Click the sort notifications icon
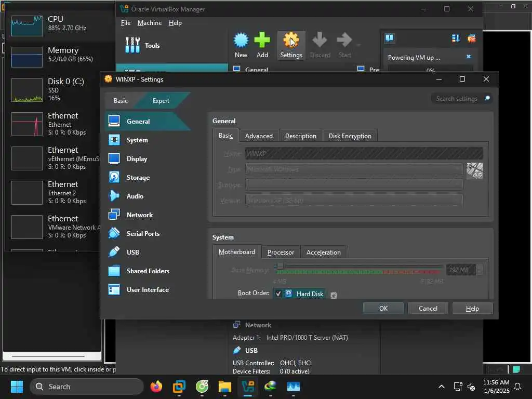The image size is (532, 399). (455, 38)
